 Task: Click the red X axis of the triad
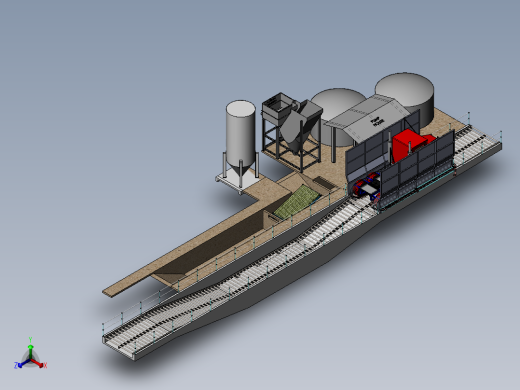pyautogui.click(x=39, y=363)
